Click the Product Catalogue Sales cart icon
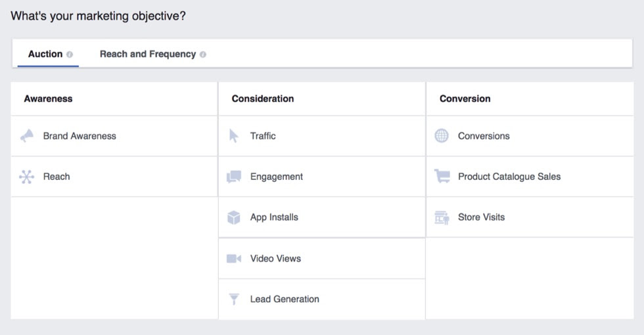The height and width of the screenshot is (335, 644). (x=442, y=177)
